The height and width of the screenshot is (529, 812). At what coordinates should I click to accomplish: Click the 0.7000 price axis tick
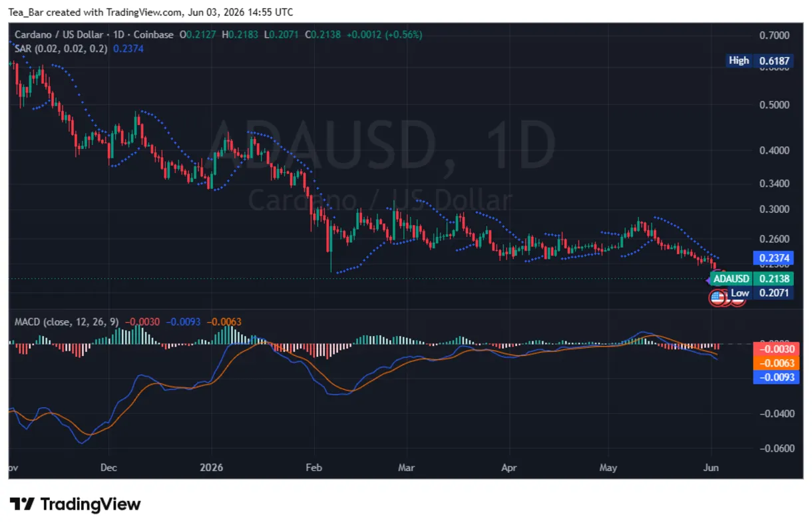tap(774, 35)
